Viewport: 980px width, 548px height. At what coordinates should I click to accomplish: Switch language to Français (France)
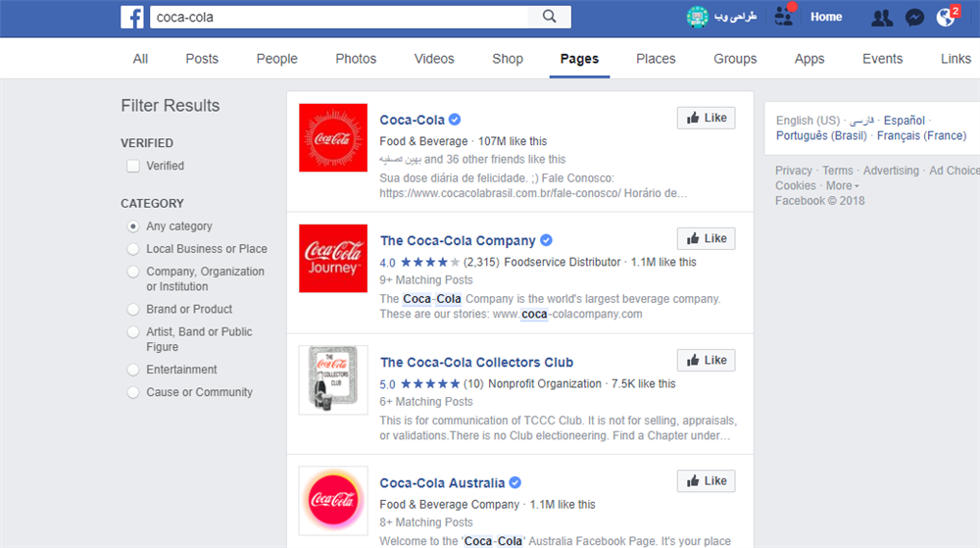tap(921, 135)
